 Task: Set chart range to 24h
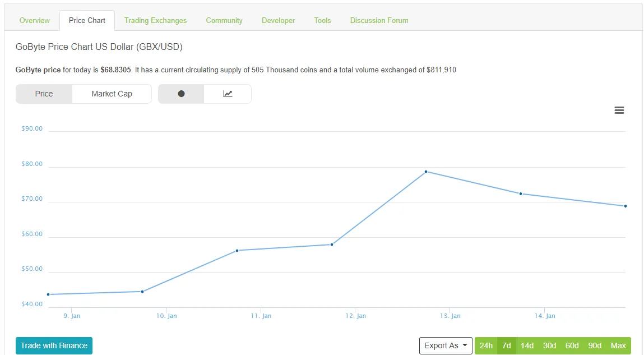click(486, 345)
